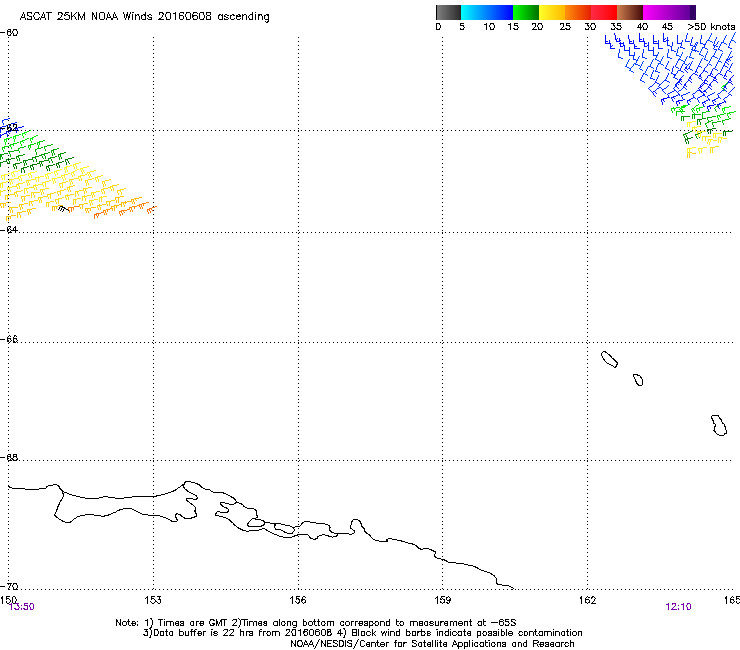Image resolution: width=740 pixels, height=650 pixels.
Task: Click the '40' legend scale label
Action: click(642, 27)
